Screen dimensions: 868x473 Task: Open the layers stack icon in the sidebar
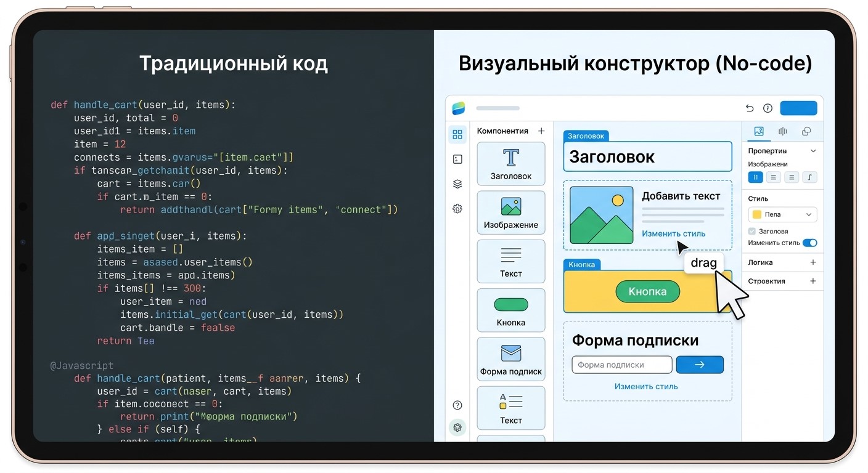click(x=457, y=184)
